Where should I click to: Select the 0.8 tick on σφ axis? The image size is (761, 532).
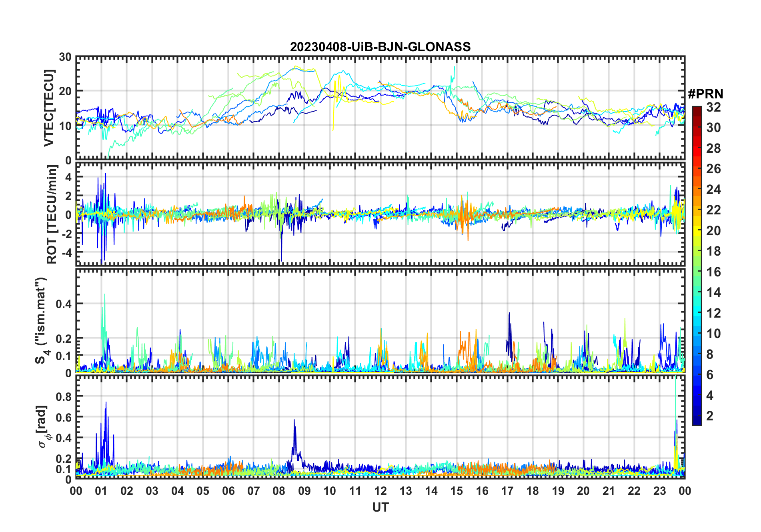pyautogui.click(x=64, y=396)
